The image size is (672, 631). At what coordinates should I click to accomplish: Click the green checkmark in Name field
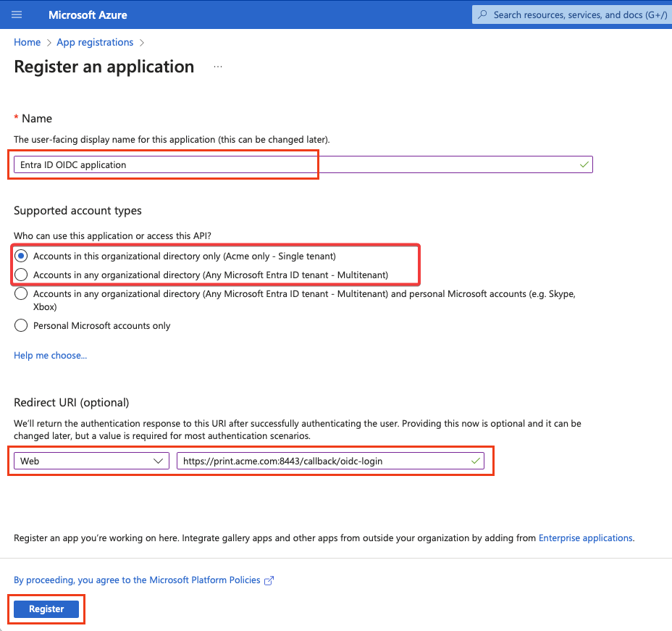tap(584, 165)
